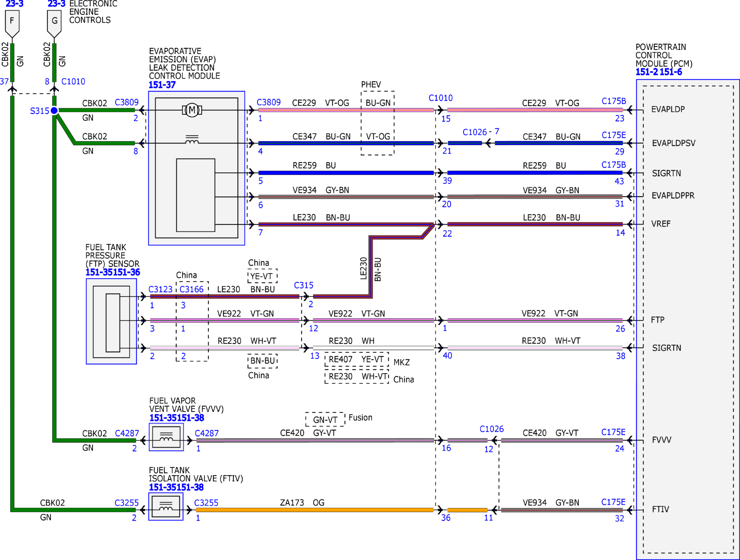Click the Fusion variant label
Screen dimensions: 740x560
tap(360, 418)
